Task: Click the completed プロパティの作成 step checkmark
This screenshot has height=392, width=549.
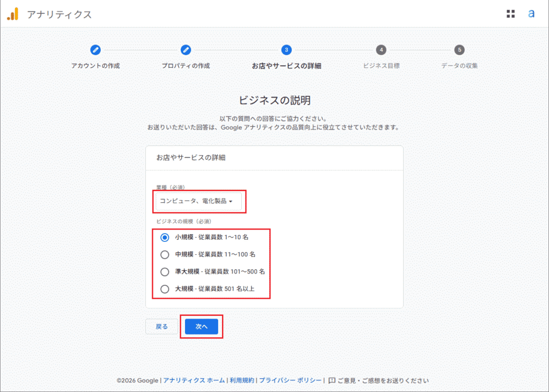Action: (x=185, y=49)
